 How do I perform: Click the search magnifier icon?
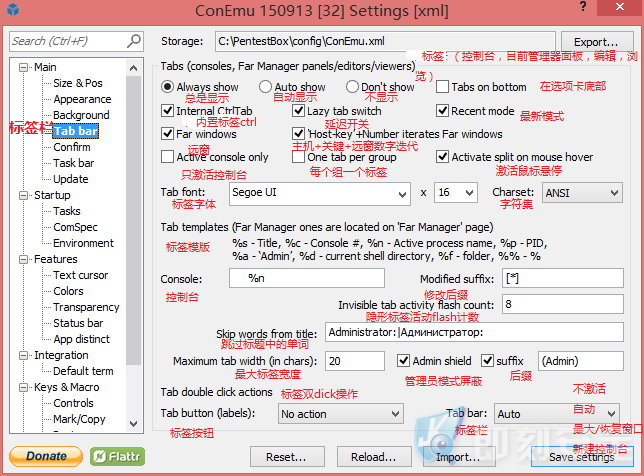click(134, 41)
